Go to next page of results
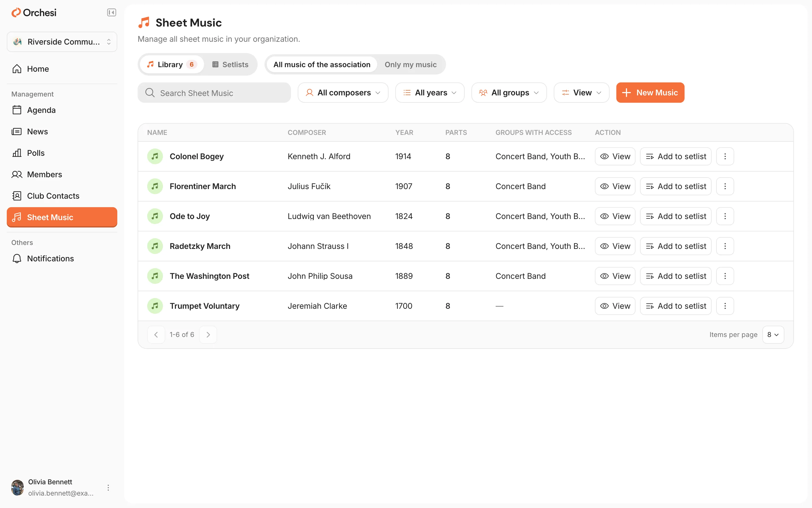The width and height of the screenshot is (812, 508). point(208,335)
